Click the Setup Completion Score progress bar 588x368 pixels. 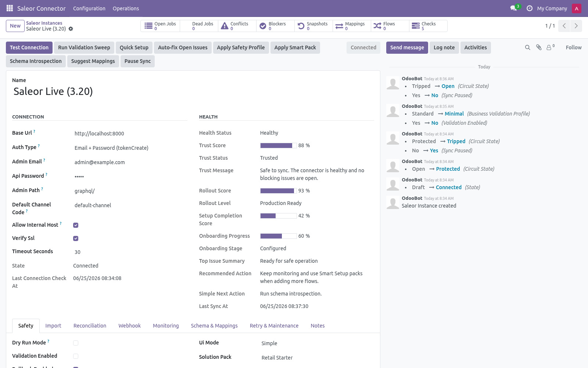tap(278, 216)
